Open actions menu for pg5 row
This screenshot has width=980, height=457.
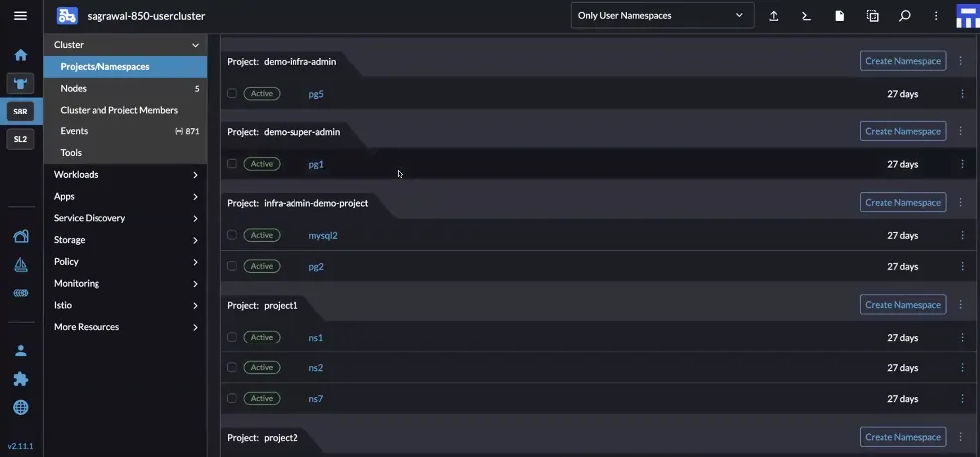tap(962, 94)
